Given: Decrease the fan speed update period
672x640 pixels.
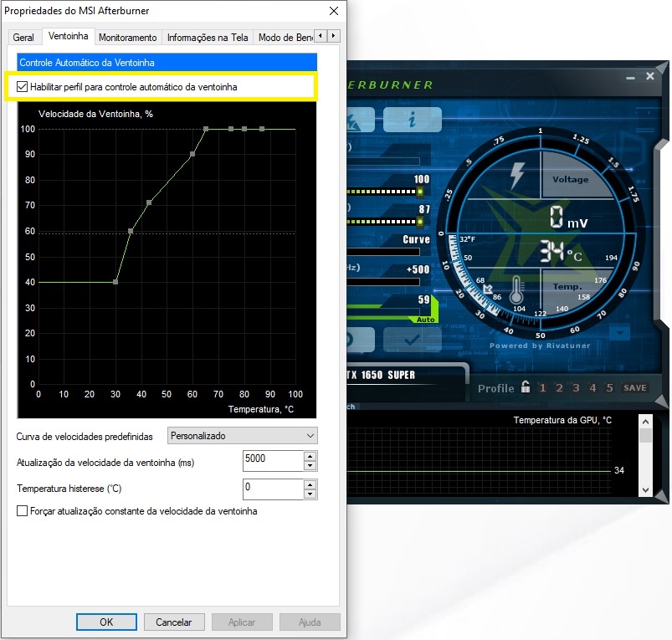Looking at the screenshot, I should click(310, 466).
